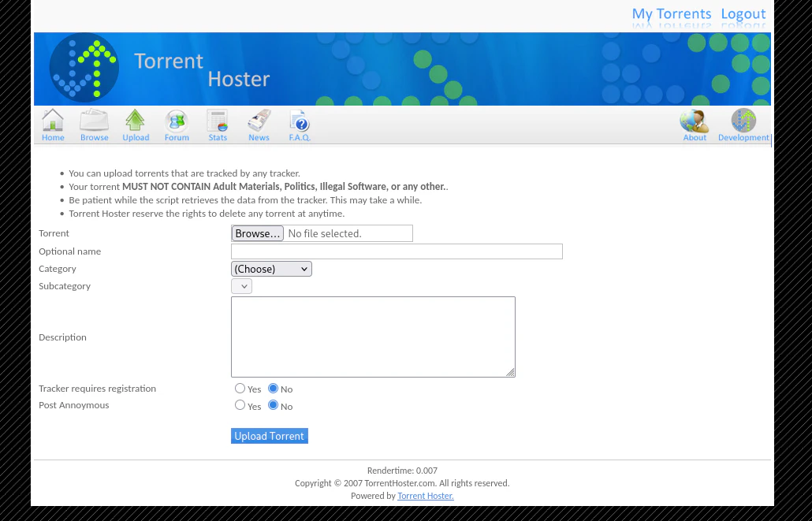This screenshot has width=812, height=521.
Task: Click the Logout link
Action: (743, 13)
